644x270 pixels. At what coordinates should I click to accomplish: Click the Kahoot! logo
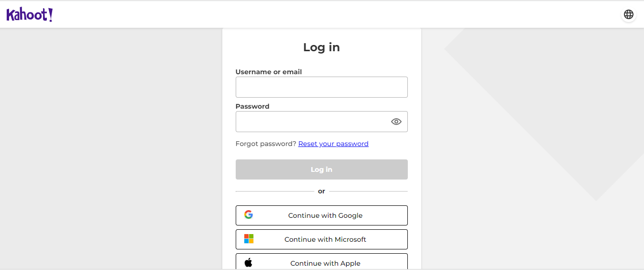coord(29,15)
